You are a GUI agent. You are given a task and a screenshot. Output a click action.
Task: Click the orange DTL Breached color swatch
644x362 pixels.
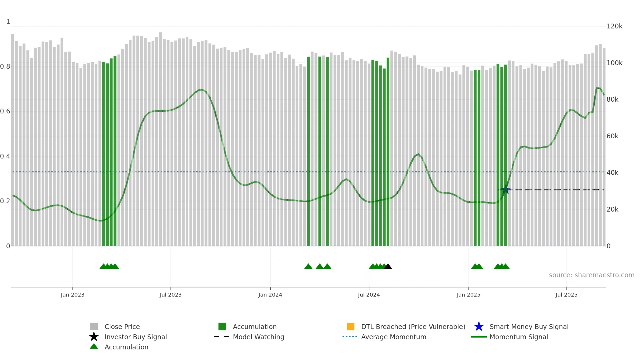click(350, 327)
